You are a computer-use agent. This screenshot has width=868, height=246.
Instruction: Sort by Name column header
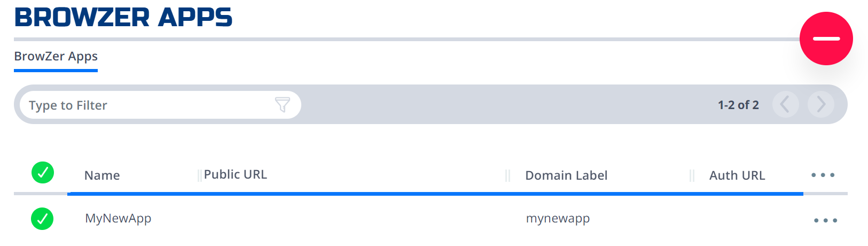coord(102,175)
